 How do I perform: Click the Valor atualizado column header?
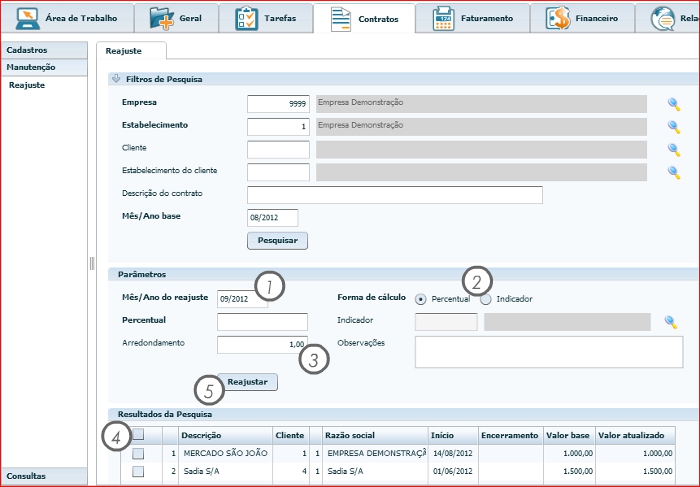[635, 435]
